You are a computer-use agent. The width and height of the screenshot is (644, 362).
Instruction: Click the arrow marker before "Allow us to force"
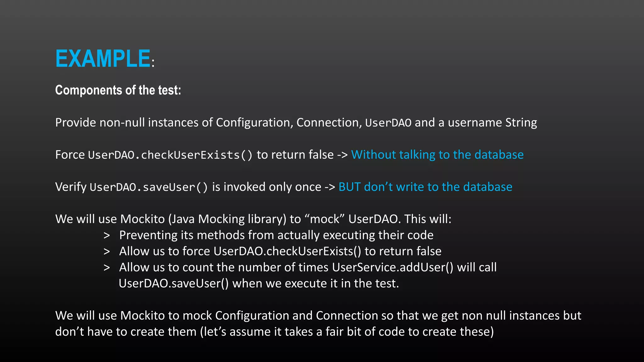click(107, 251)
